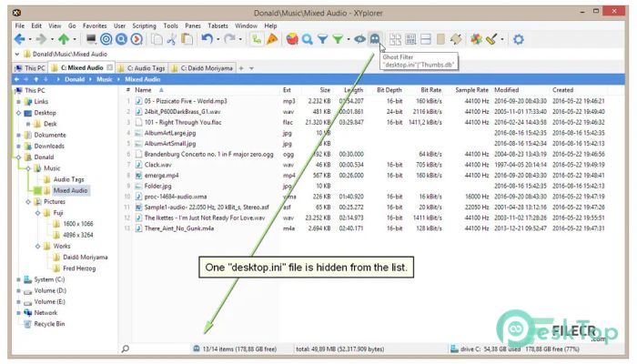The image size is (637, 364).
Task: Toggle the Ghost Filter icon
Action: click(x=375, y=39)
